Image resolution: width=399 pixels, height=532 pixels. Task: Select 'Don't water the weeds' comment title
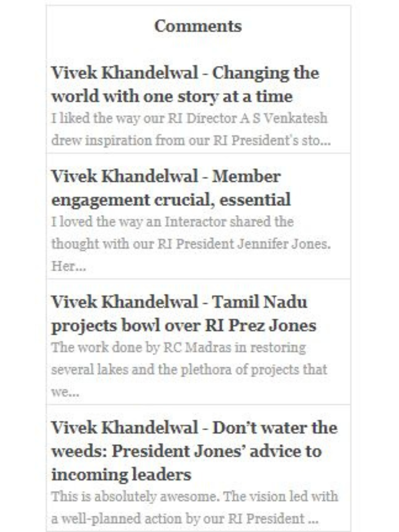click(x=194, y=451)
